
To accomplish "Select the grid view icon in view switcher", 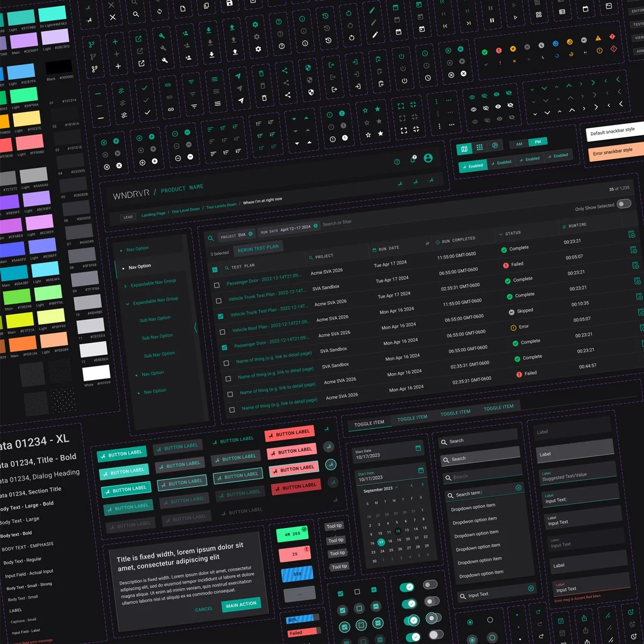I will pyautogui.click(x=480, y=147).
